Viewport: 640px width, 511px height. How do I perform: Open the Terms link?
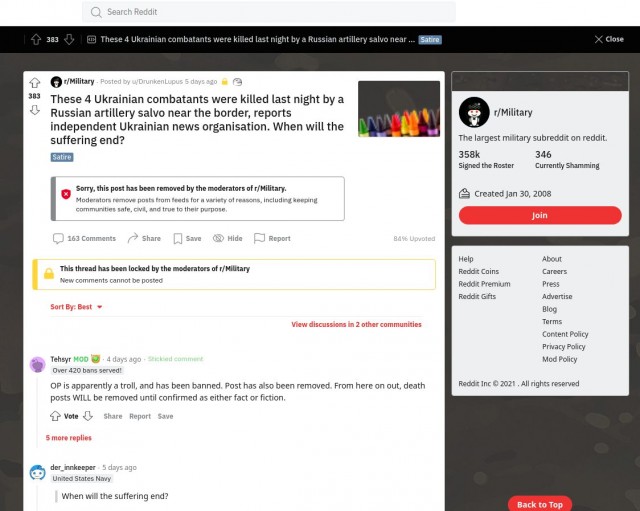[552, 322]
